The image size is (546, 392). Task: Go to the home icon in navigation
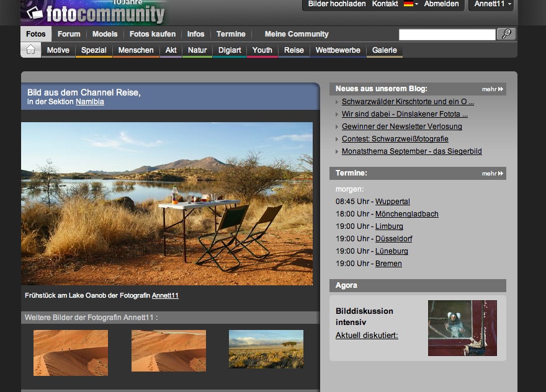(30, 50)
